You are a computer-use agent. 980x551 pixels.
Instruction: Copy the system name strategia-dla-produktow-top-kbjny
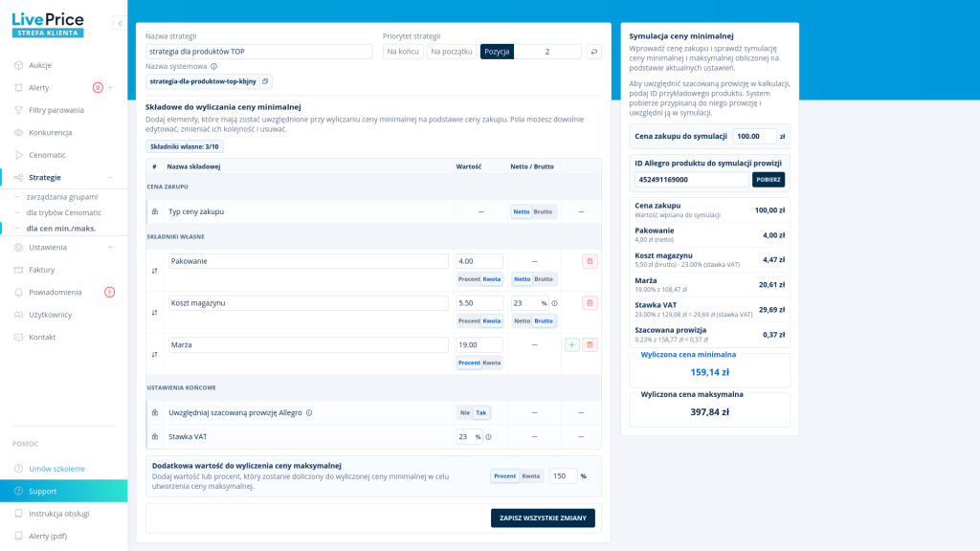pos(265,81)
